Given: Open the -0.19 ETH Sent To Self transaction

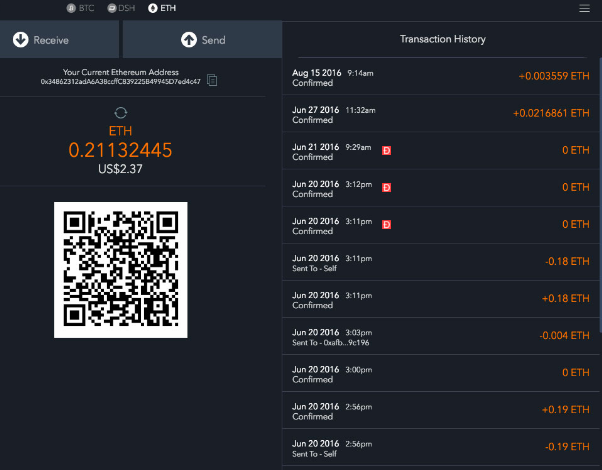Looking at the screenshot, I should point(441,447).
